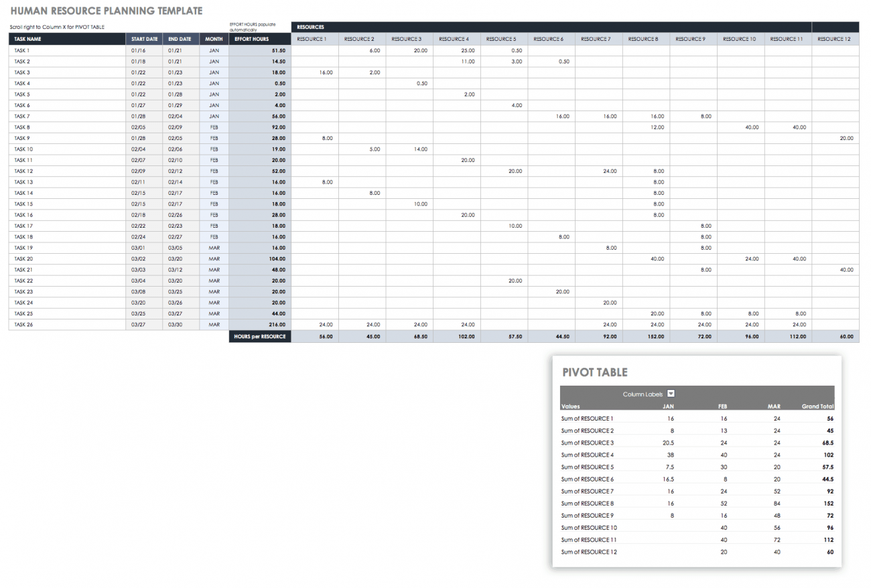Image resolution: width=871 pixels, height=588 pixels.
Task: Select the Values label in pivot table
Action: (x=571, y=406)
